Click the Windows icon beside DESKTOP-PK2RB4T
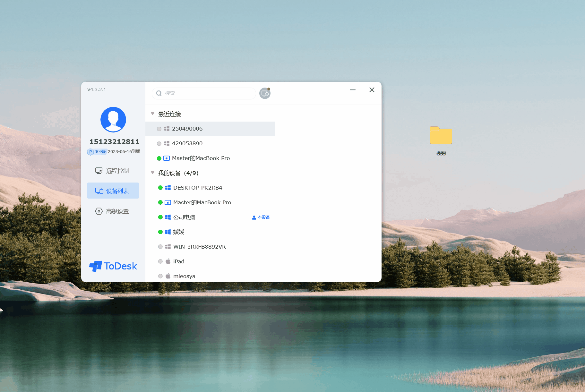 (168, 188)
